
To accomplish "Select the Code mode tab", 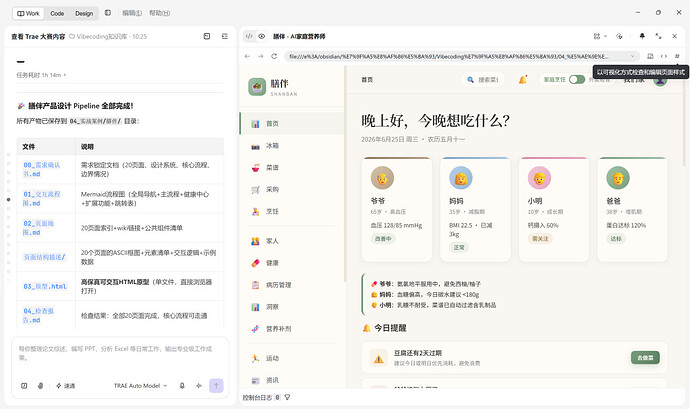I will click(57, 13).
